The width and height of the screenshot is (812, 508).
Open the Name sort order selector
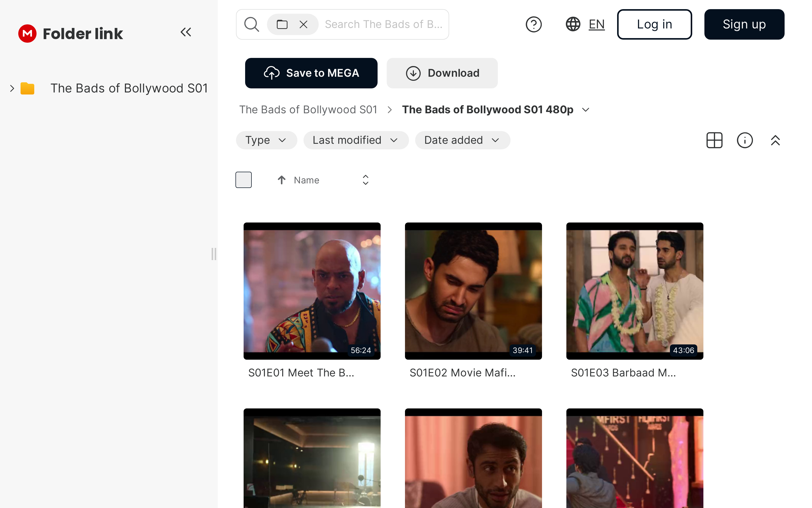[x=365, y=180]
